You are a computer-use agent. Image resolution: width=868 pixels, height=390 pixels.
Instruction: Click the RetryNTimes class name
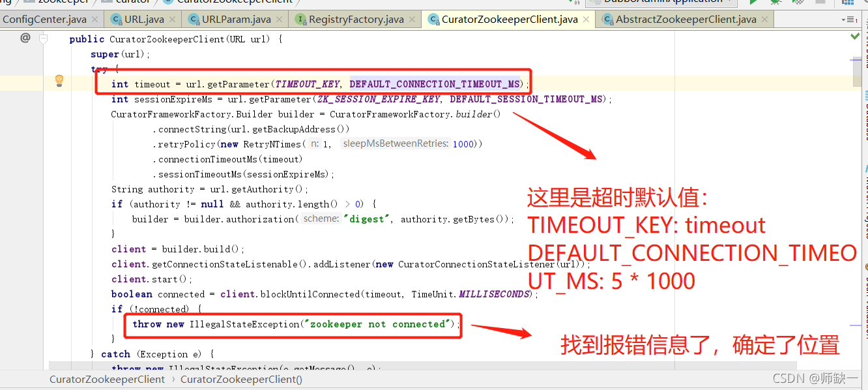pyautogui.click(x=272, y=144)
